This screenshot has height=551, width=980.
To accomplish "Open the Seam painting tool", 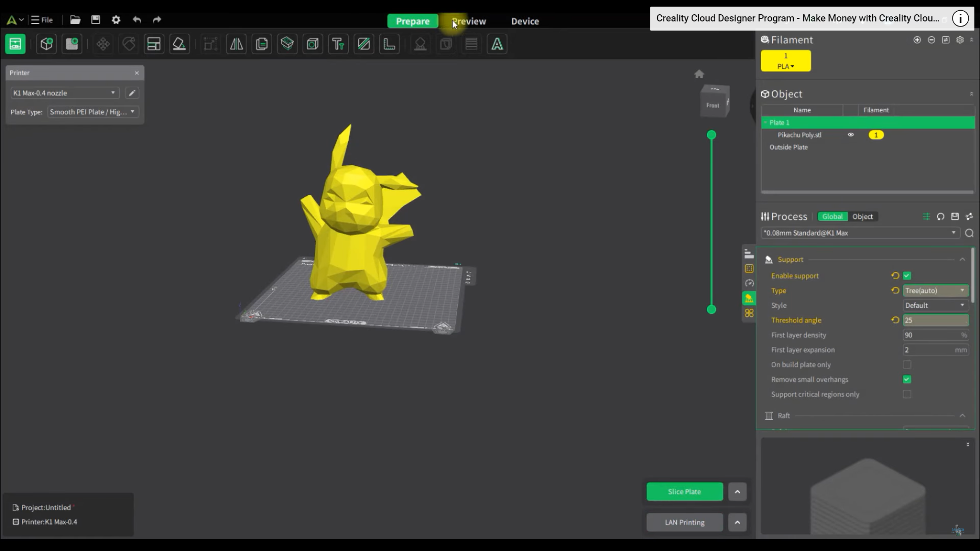I will click(364, 44).
